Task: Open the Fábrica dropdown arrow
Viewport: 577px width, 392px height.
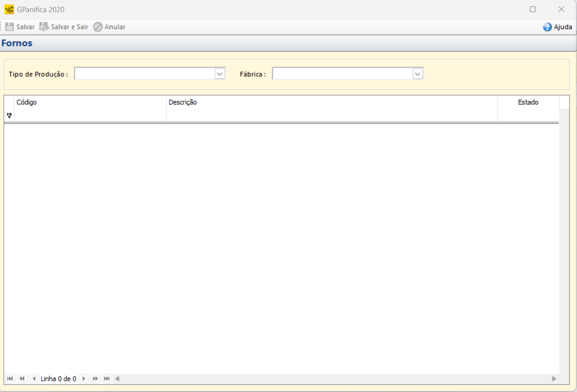Action: pos(418,73)
